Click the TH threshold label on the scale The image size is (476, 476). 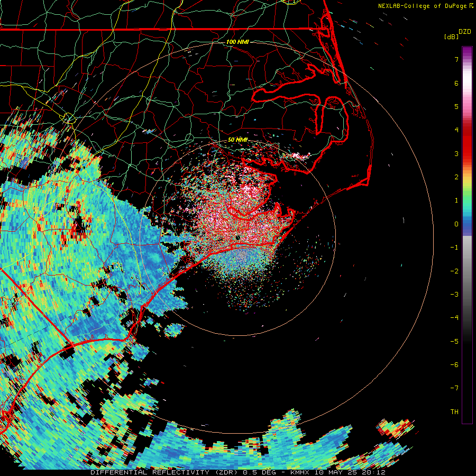click(x=454, y=412)
